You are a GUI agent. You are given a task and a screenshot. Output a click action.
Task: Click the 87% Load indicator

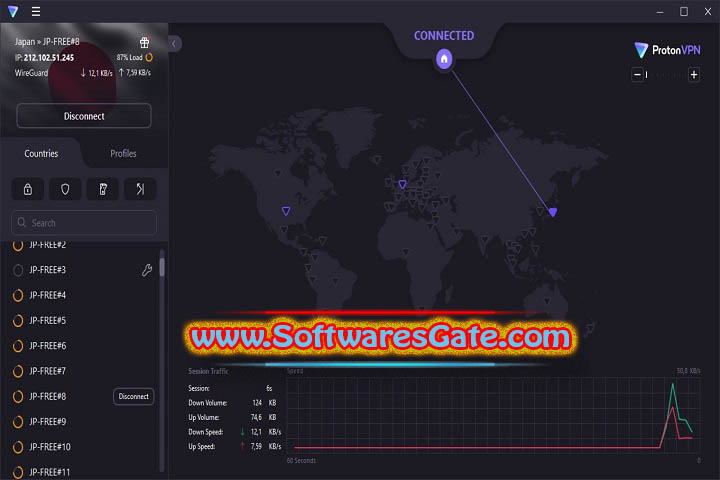[x=135, y=57]
